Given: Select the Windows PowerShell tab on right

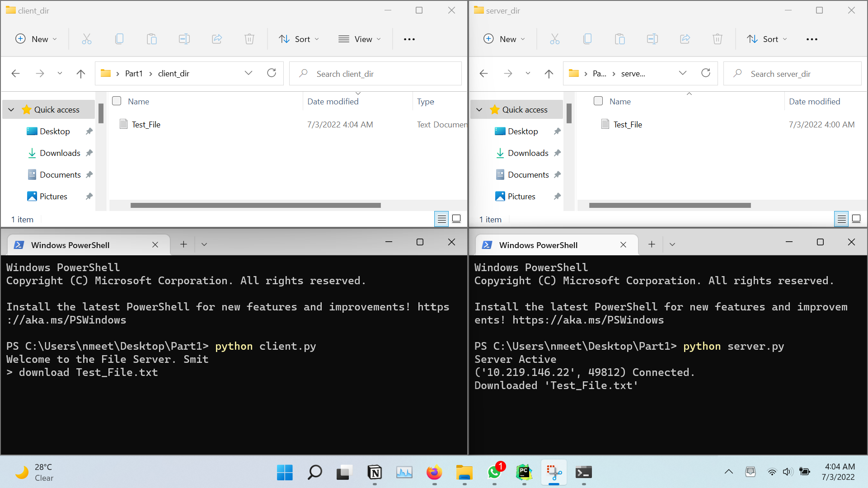Looking at the screenshot, I should [x=538, y=245].
